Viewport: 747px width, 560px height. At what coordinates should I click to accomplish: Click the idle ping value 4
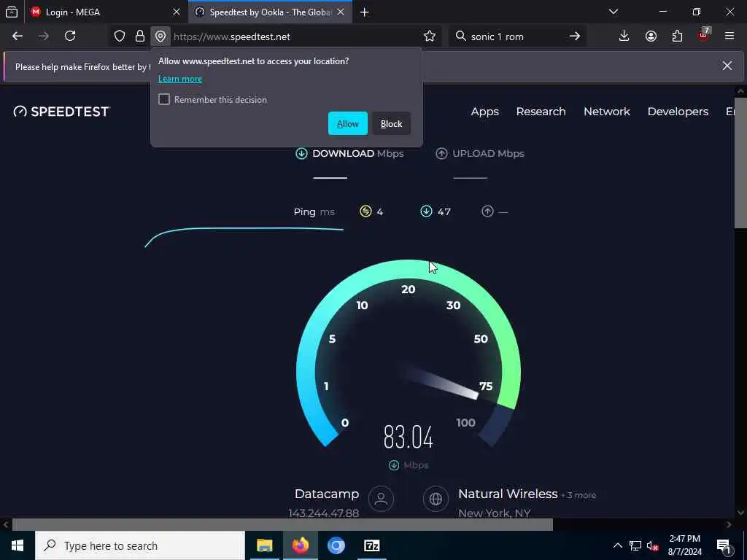(379, 211)
